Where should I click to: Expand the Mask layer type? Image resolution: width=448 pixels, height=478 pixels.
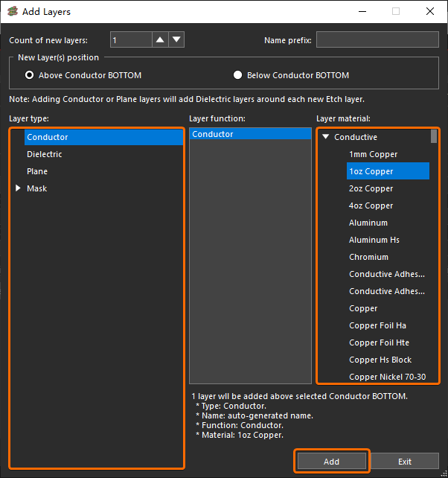(19, 189)
